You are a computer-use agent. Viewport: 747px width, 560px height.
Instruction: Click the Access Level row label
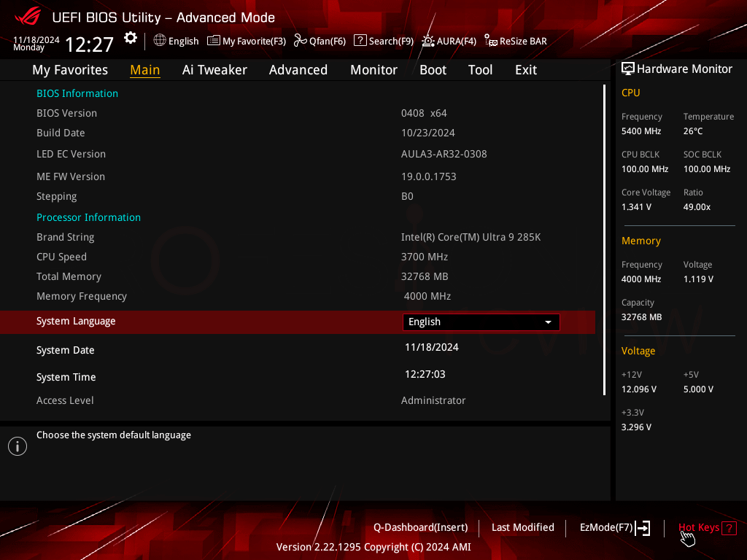coord(65,400)
